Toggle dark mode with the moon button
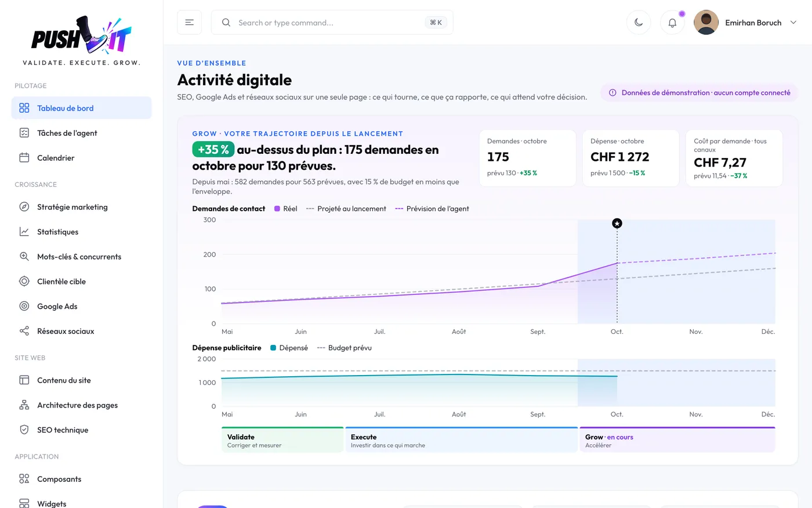The height and width of the screenshot is (508, 812). pyautogui.click(x=639, y=23)
